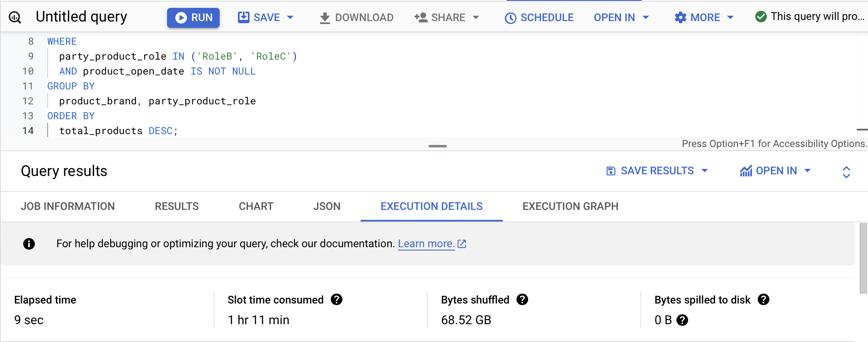
Task: Toggle results panel expand/collapse arrows
Action: tap(846, 172)
